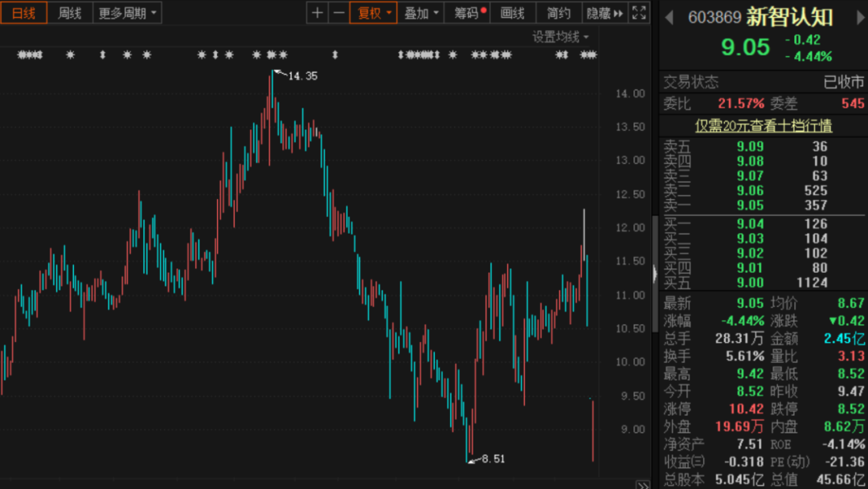
Task: Switch to 简约 simple mode
Action: tap(559, 13)
